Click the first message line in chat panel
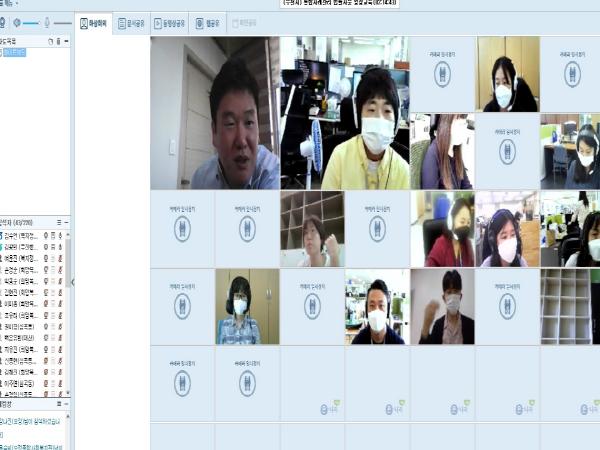 [31, 422]
